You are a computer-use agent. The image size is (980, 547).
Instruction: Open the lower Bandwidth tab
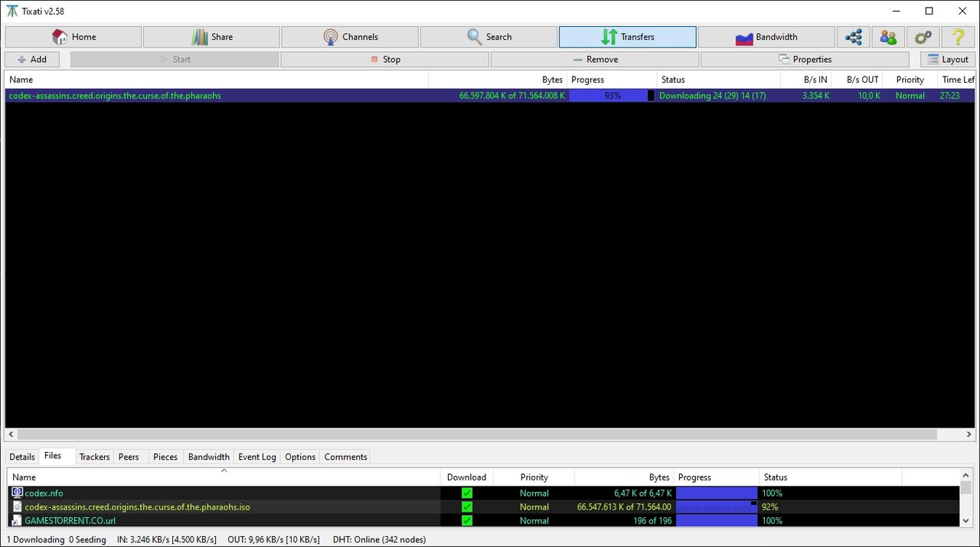[209, 457]
